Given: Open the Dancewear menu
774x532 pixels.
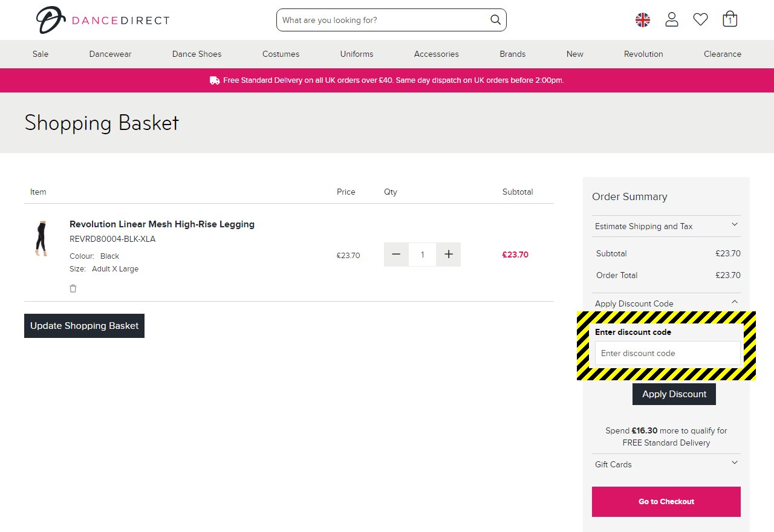Looking at the screenshot, I should click(110, 54).
